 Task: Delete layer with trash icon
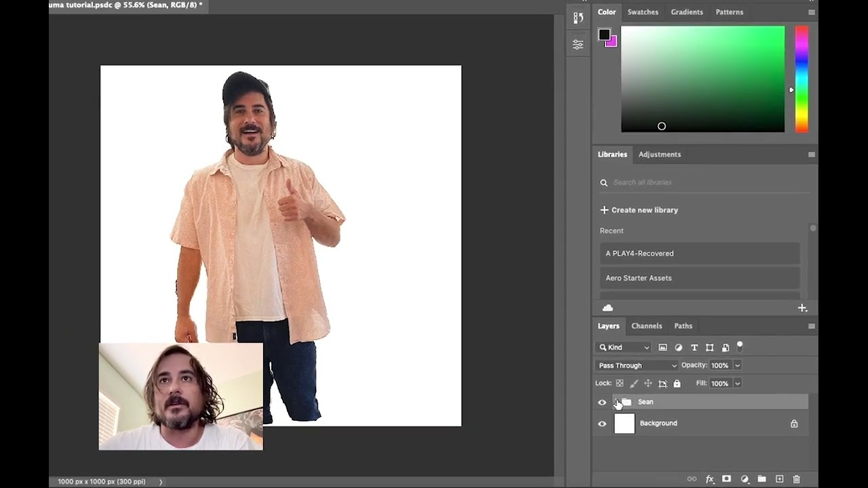click(x=797, y=479)
